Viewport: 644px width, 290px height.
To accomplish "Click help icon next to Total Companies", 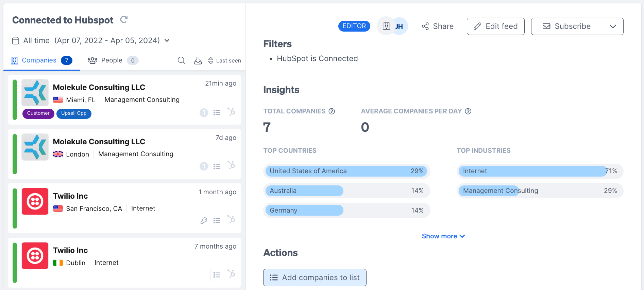I will [332, 111].
